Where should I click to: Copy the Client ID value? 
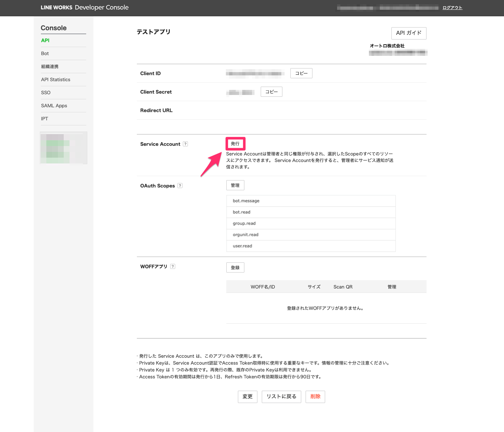pyautogui.click(x=301, y=73)
